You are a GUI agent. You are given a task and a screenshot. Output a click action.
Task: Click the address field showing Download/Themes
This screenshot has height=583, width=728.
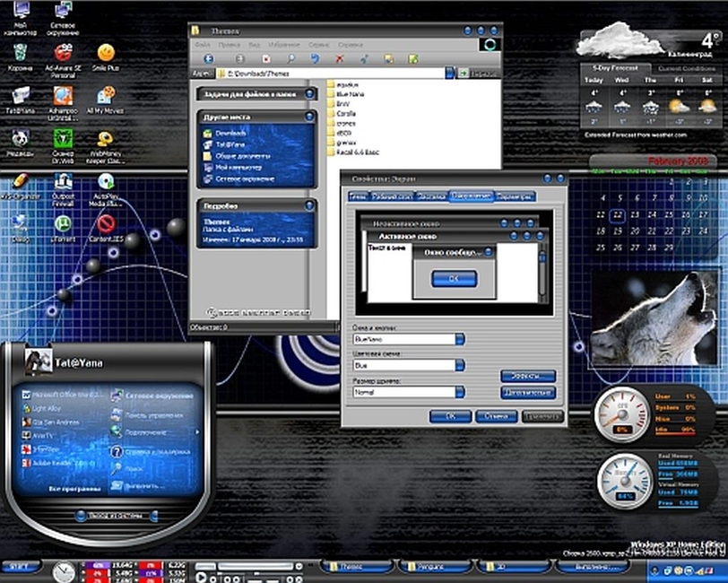click(331, 74)
